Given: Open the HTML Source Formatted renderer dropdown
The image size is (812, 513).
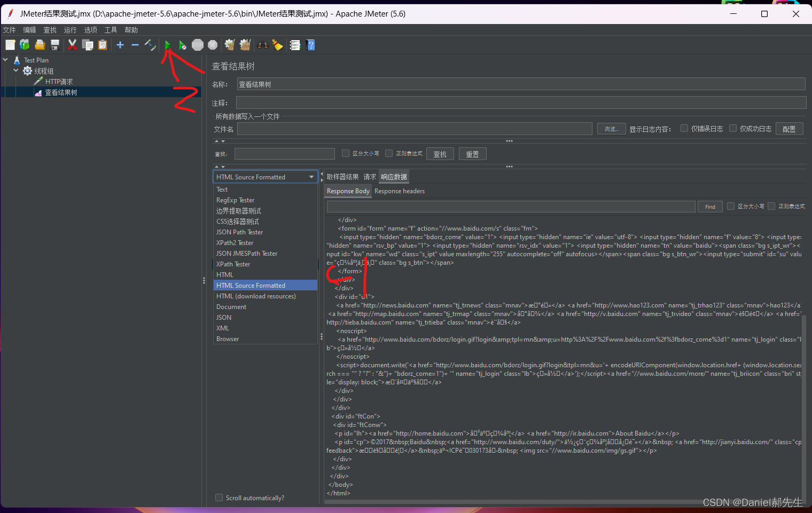Looking at the screenshot, I should [x=266, y=177].
